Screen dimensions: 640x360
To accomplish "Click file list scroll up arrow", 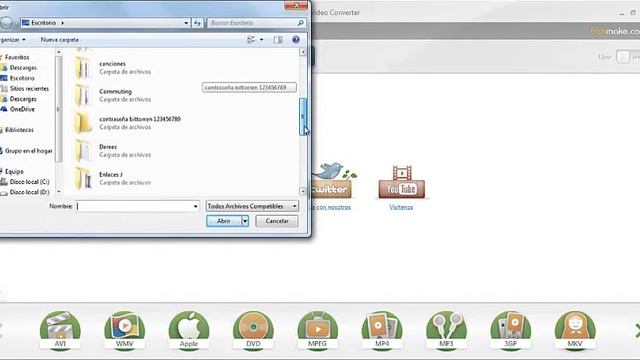I will [x=302, y=52].
